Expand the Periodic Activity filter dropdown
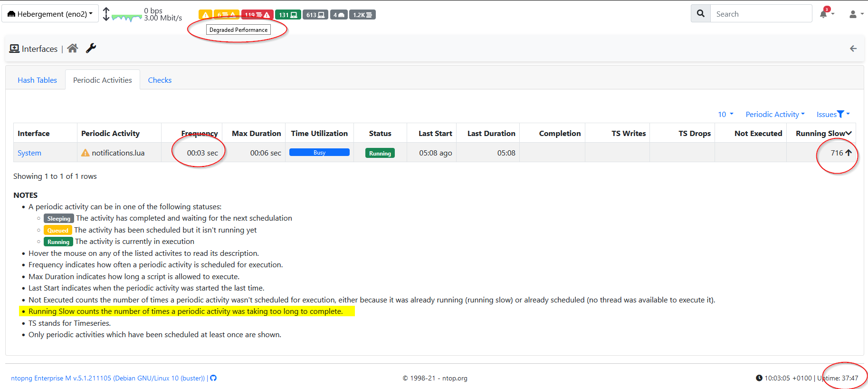 (775, 114)
